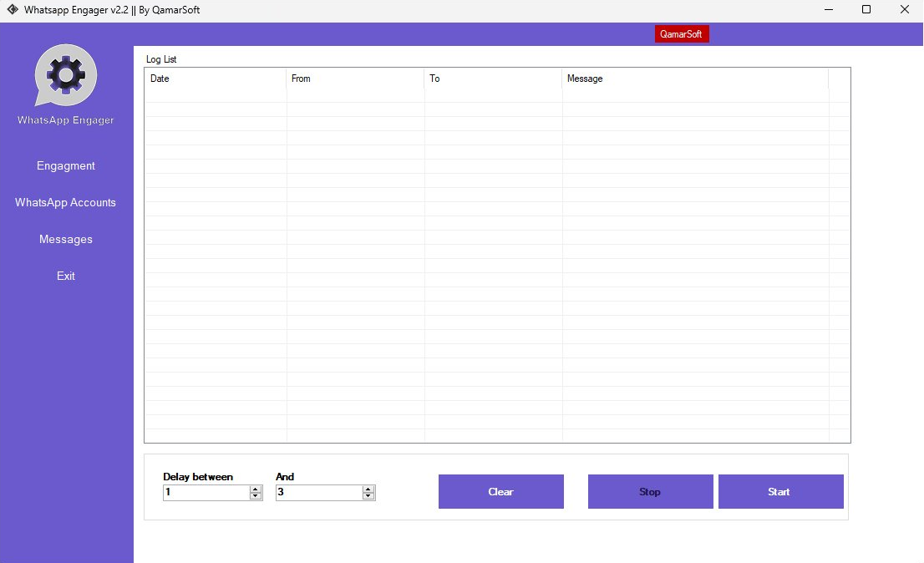Open the Engagment section
Viewport: 924px width, 563px height.
[66, 165]
